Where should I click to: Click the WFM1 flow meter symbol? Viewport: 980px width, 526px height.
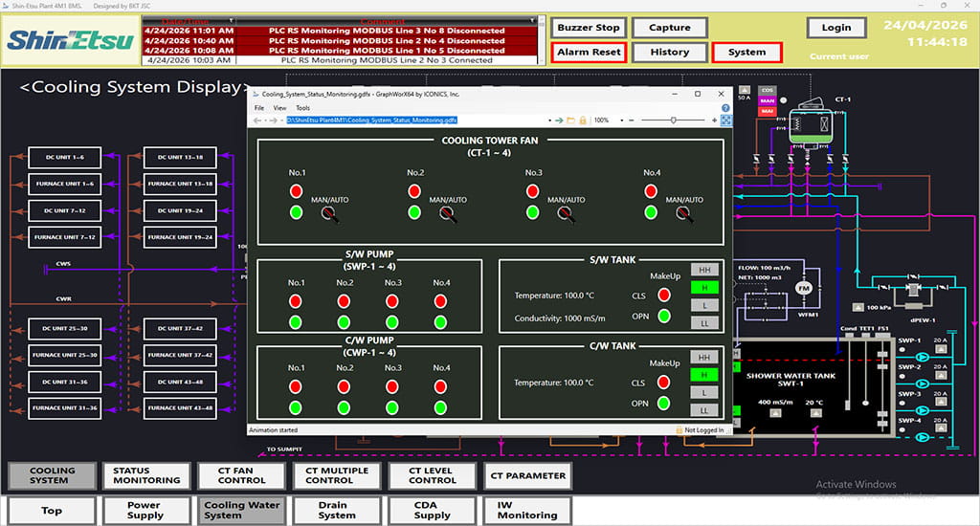[x=804, y=288]
